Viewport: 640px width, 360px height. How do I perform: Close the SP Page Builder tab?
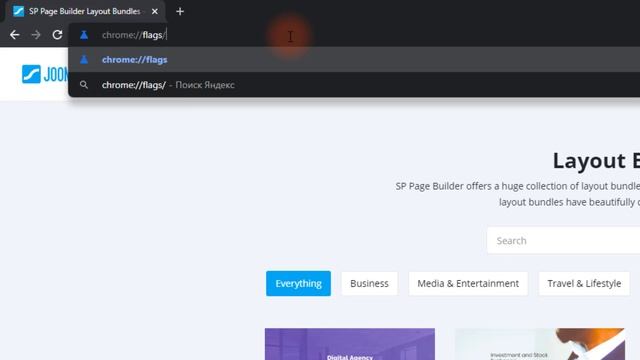pos(155,11)
